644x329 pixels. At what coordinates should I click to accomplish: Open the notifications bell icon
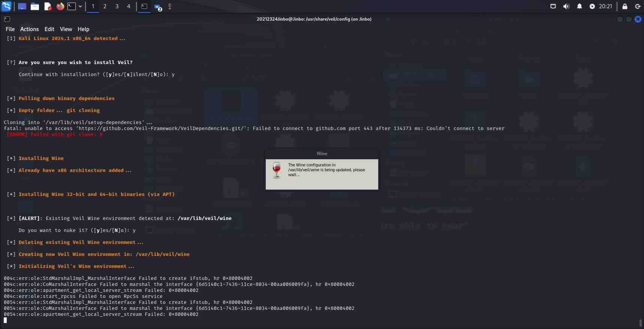(x=579, y=6)
